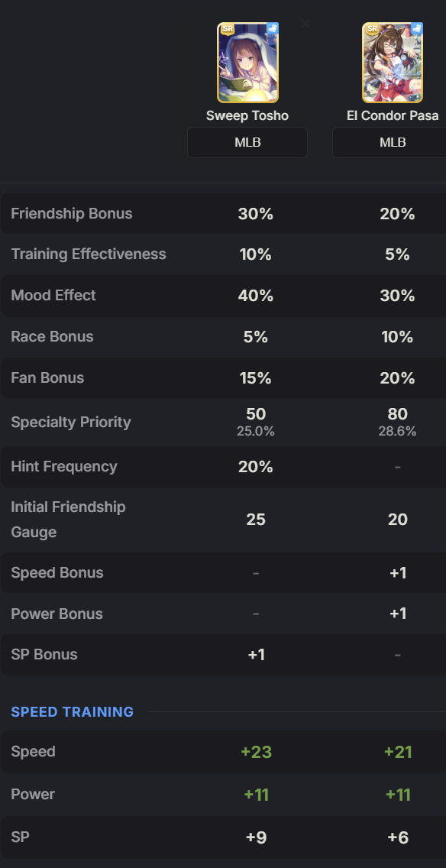Click the Sweep Tosho card thumbnail

coord(247,63)
